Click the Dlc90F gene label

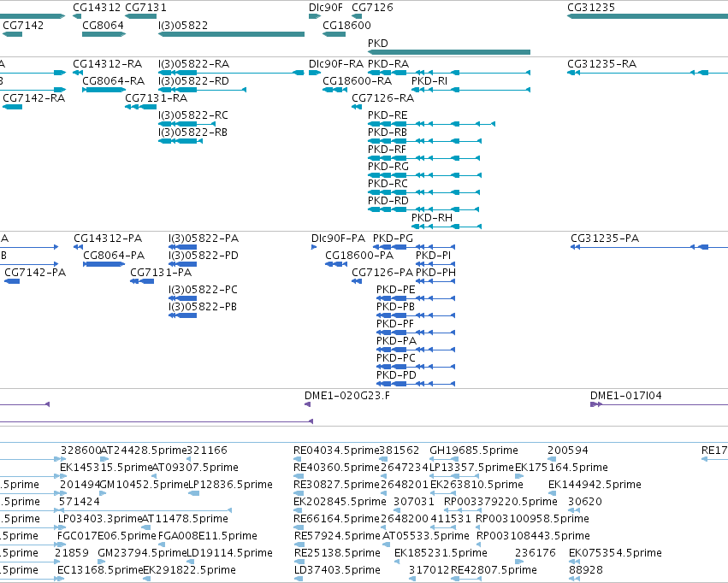coord(325,8)
